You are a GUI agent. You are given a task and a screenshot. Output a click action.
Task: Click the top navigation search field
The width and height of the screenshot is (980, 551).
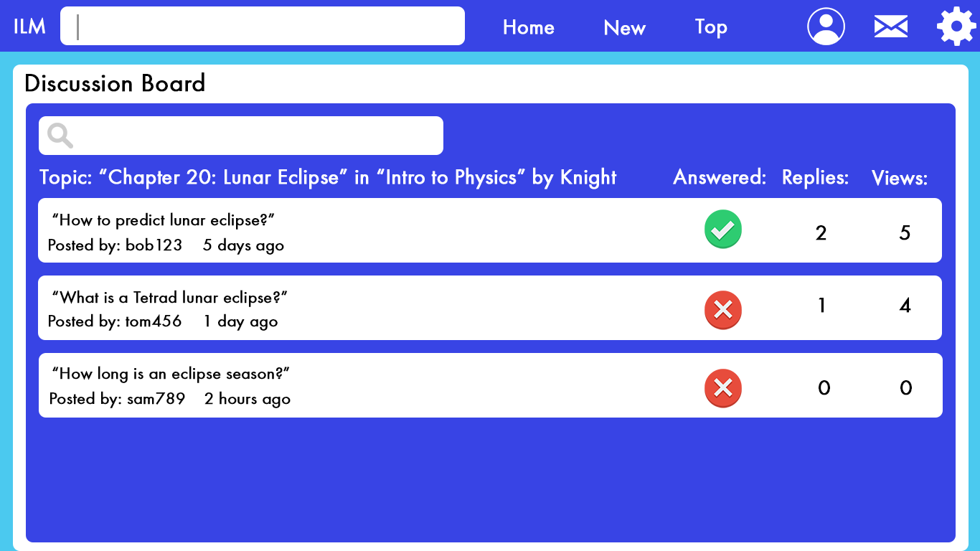coord(263,26)
